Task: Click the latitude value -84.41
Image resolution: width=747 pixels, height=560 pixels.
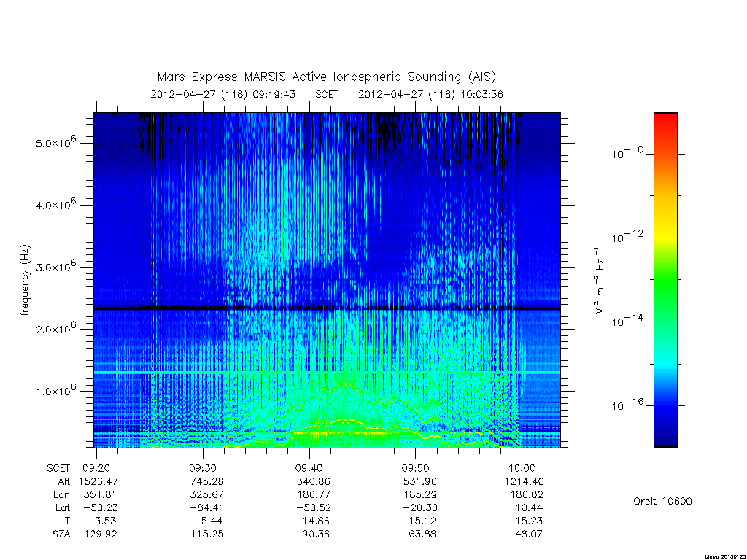Action: click(206, 507)
